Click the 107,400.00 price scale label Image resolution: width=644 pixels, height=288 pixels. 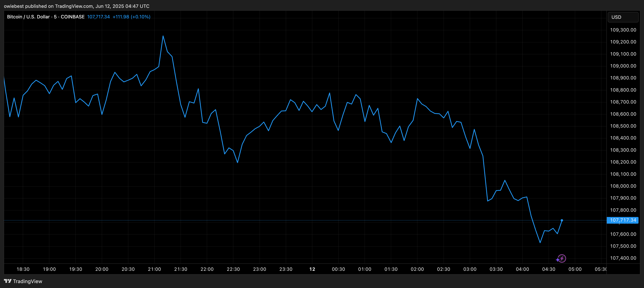pos(623,258)
